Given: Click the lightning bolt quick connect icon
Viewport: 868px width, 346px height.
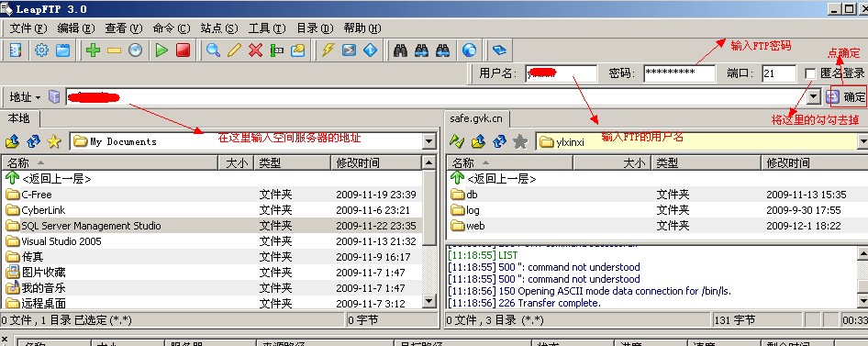Looking at the screenshot, I should coord(328,50).
